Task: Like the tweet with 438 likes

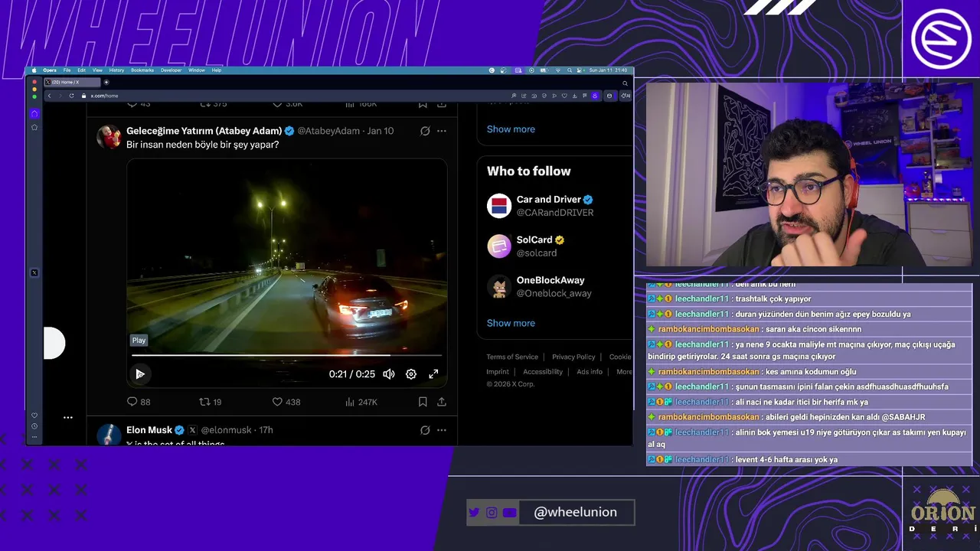Action: coord(286,402)
